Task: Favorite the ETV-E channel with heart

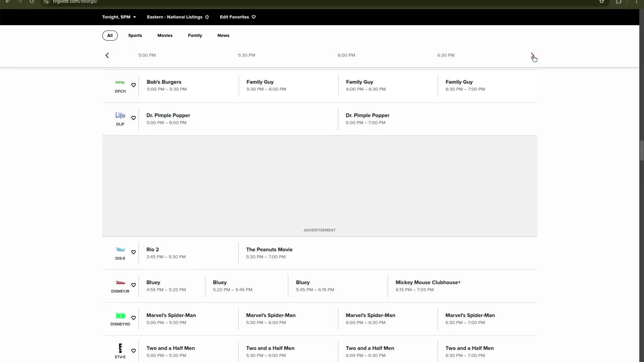Action: 133,351
